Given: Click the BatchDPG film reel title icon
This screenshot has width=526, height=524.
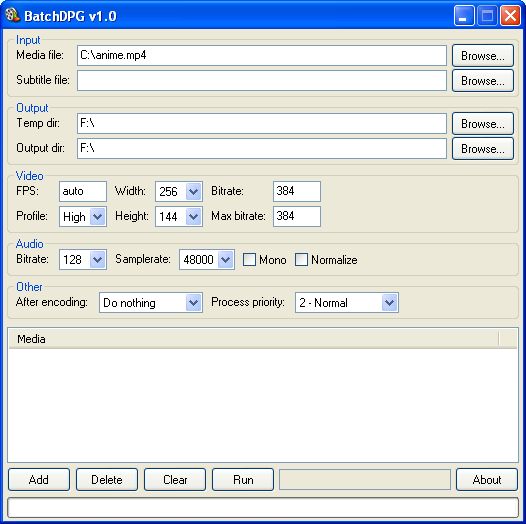Looking at the screenshot, I should click(13, 15).
